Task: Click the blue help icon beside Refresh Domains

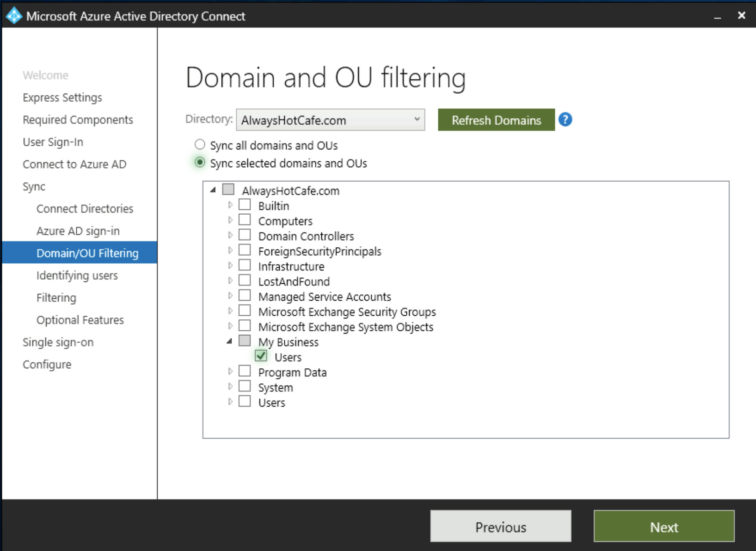Action: (565, 120)
